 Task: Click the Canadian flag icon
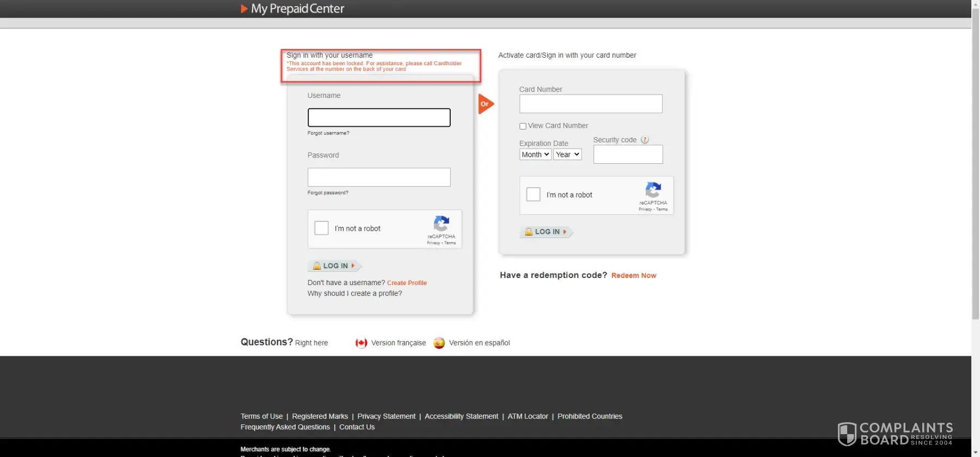click(361, 343)
